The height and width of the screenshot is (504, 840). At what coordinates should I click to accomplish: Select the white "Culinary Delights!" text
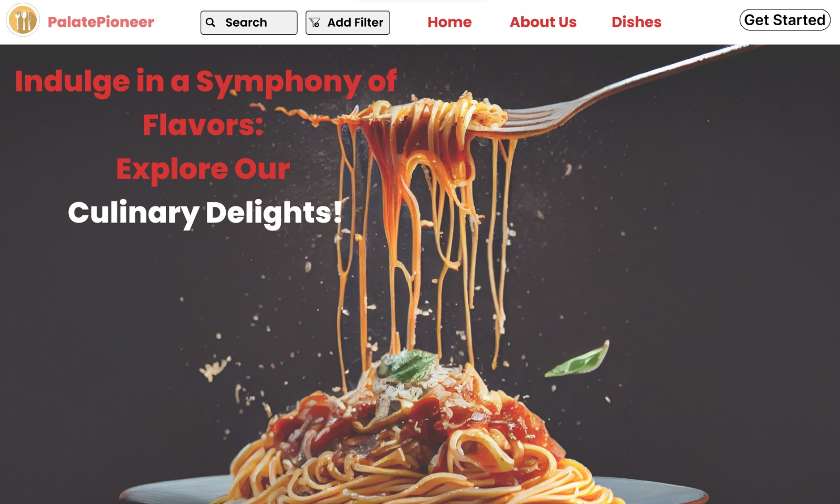point(205,213)
